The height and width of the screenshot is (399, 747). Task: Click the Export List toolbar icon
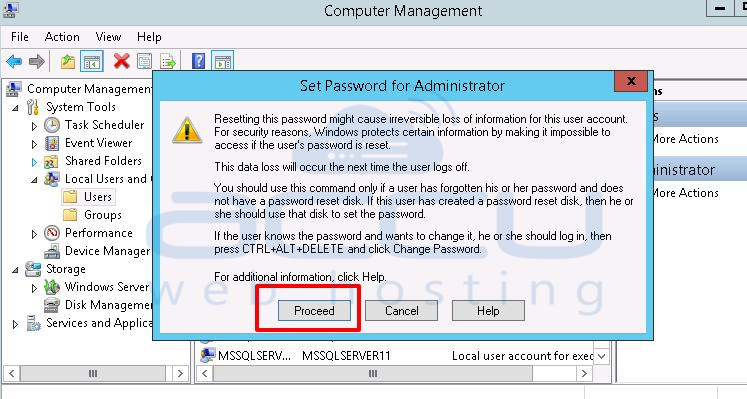coord(168,61)
